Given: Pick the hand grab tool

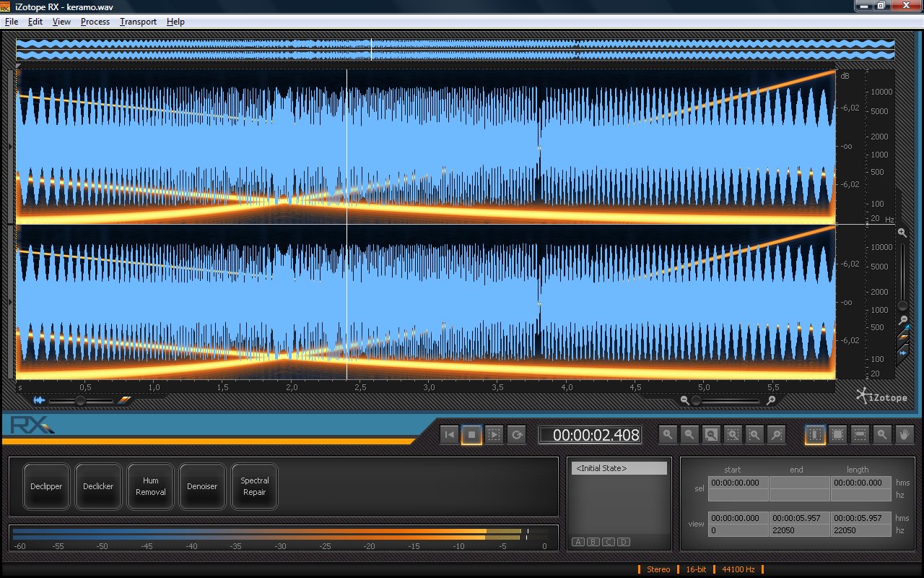Looking at the screenshot, I should 905,435.
